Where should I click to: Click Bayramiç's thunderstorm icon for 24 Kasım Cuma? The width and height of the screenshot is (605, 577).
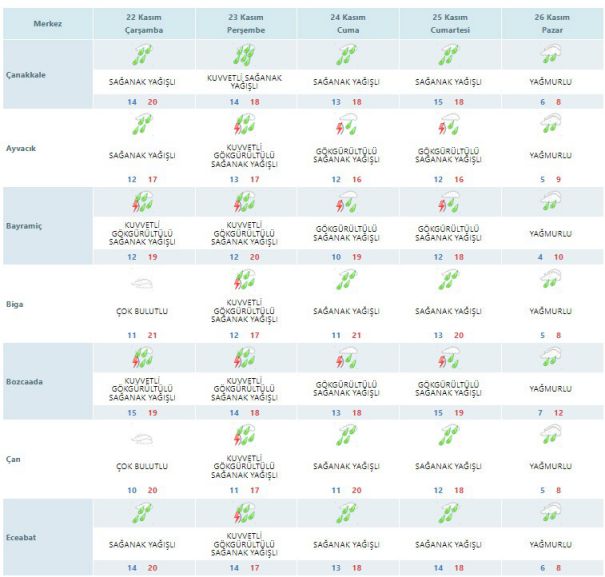point(347,203)
